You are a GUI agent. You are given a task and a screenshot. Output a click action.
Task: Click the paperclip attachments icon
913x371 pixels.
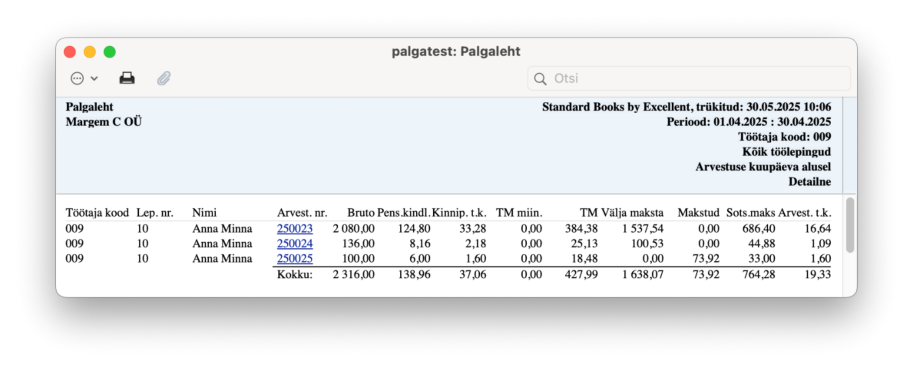coord(164,78)
